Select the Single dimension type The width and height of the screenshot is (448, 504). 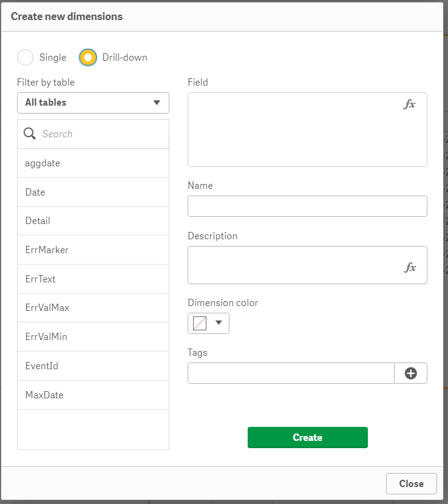point(25,57)
